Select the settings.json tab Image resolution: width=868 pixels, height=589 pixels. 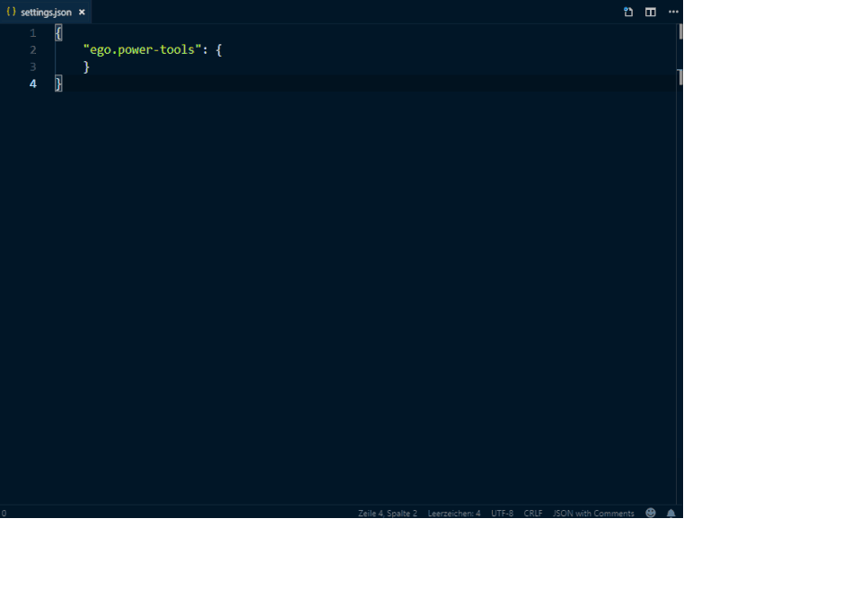point(46,13)
